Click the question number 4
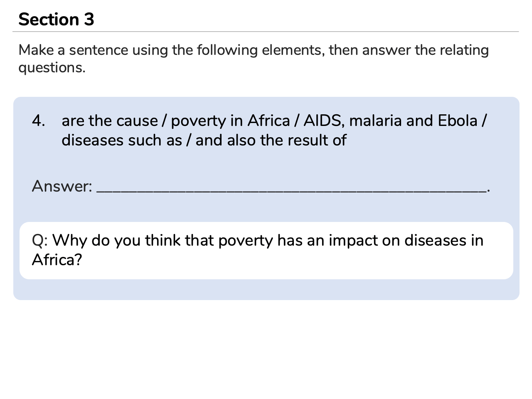The height and width of the screenshot is (399, 532). [x=38, y=121]
